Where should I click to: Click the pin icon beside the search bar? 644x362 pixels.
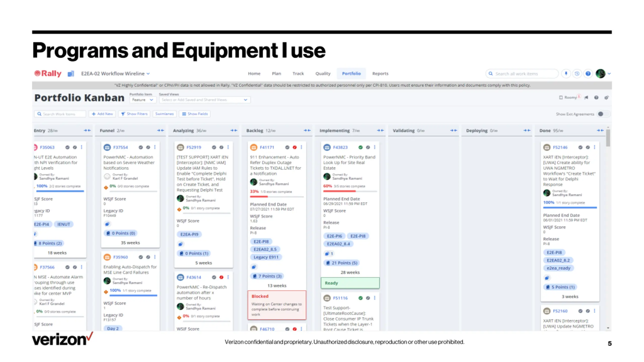[566, 73]
